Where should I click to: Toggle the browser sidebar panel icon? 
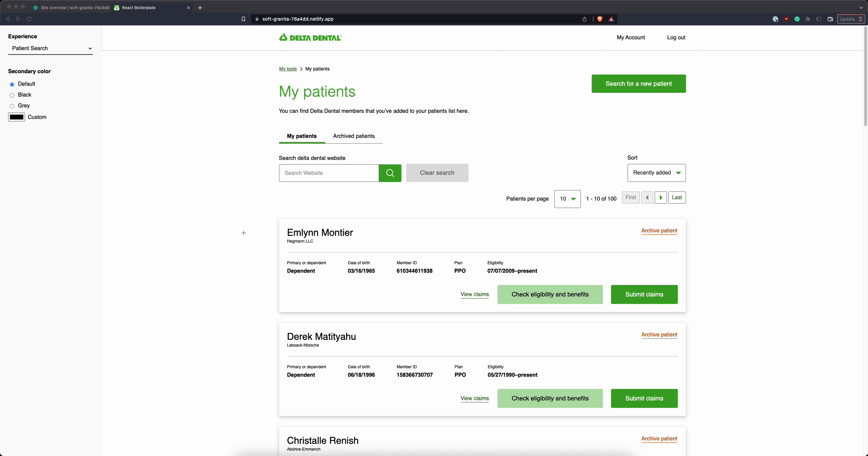tap(819, 19)
